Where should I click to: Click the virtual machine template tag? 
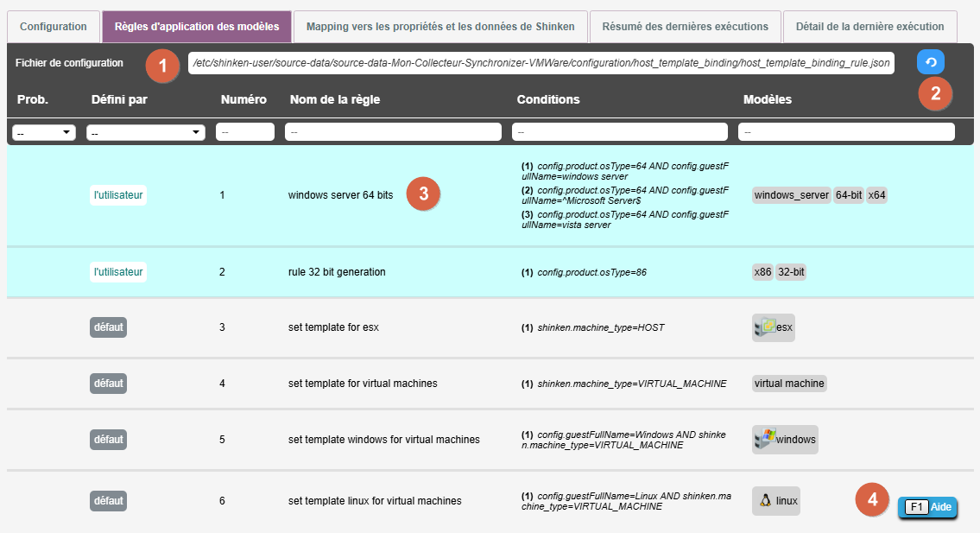789,384
